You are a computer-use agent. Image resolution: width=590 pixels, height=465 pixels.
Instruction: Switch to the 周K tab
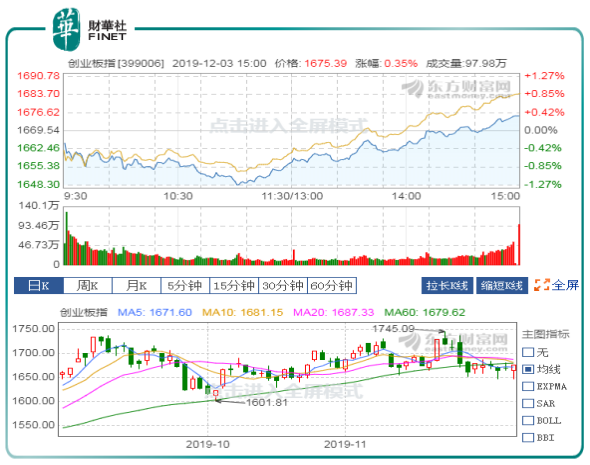coord(88,286)
